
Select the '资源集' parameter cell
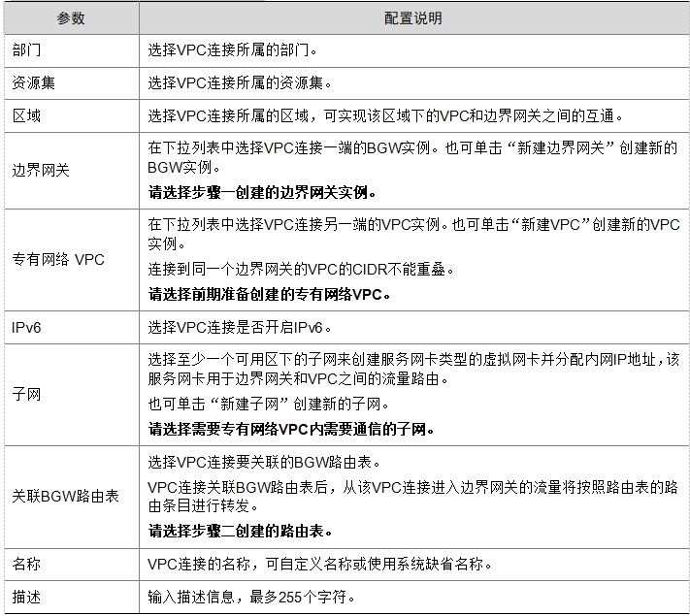[x=71, y=83]
